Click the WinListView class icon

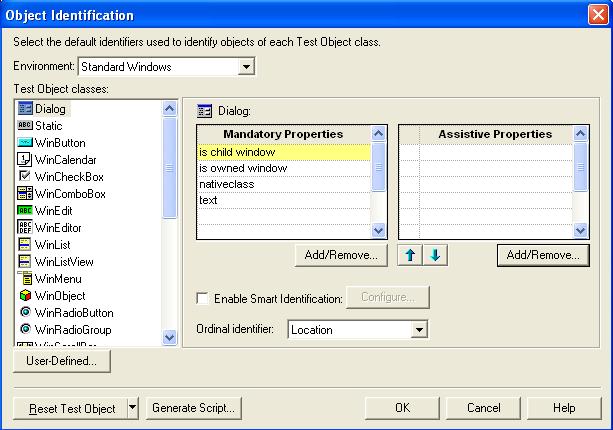pyautogui.click(x=25, y=262)
